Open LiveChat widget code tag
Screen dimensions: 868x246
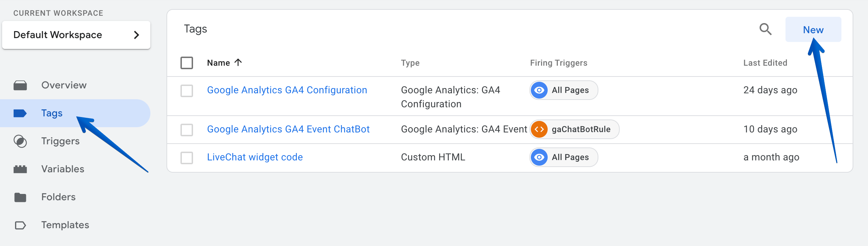pos(255,157)
